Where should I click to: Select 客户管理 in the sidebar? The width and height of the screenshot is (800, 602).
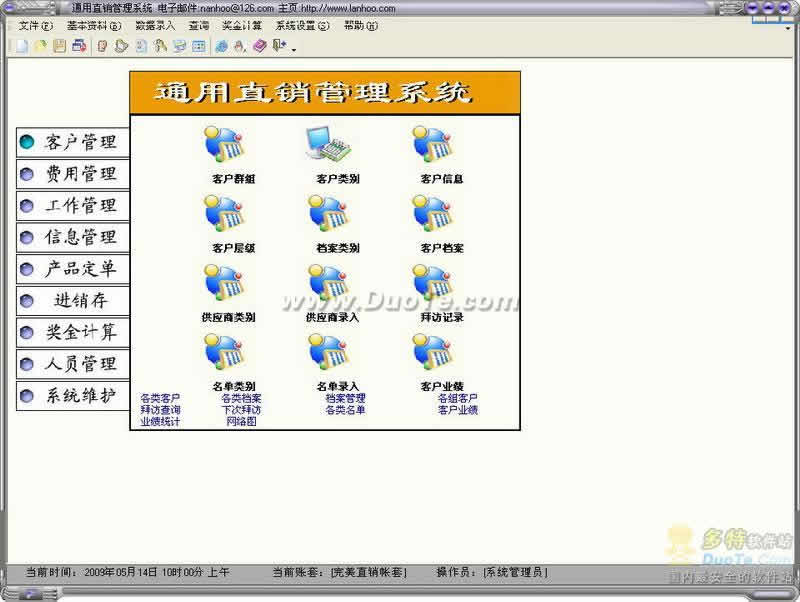click(73, 142)
